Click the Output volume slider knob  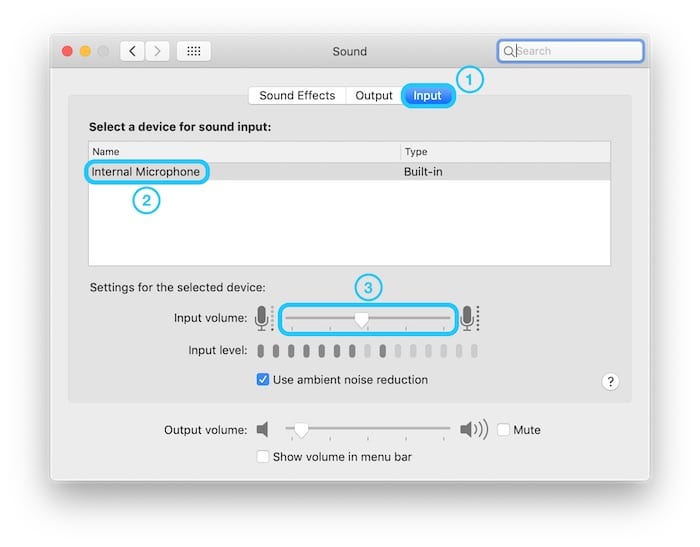[x=301, y=430]
